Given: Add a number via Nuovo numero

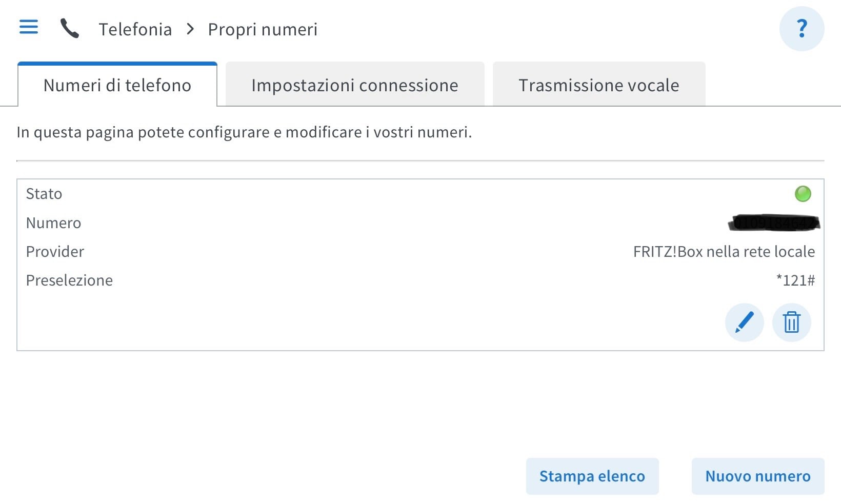Looking at the screenshot, I should 758,476.
